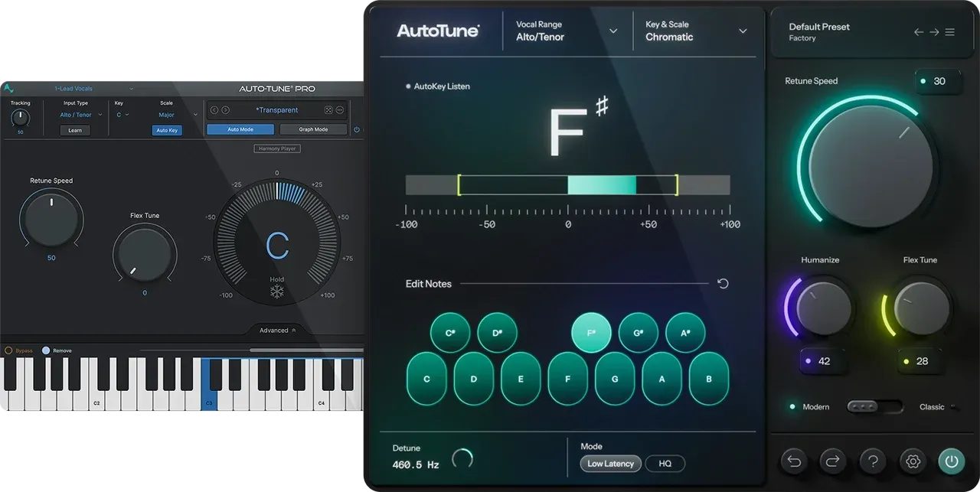980x492 pixels.
Task: Toggle the E note button
Action: tap(521, 379)
